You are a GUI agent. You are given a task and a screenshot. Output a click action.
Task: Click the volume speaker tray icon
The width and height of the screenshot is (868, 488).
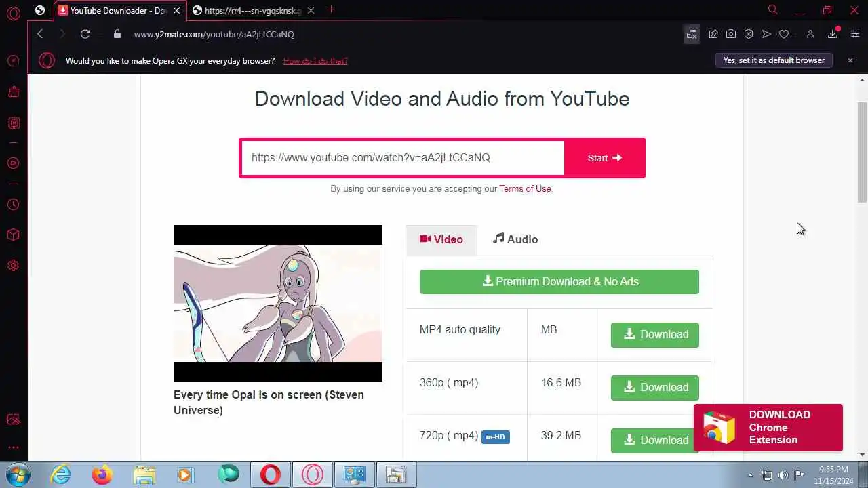(783, 475)
